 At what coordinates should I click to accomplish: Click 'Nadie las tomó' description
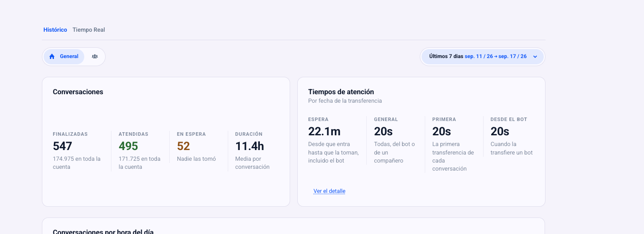pyautogui.click(x=196, y=159)
